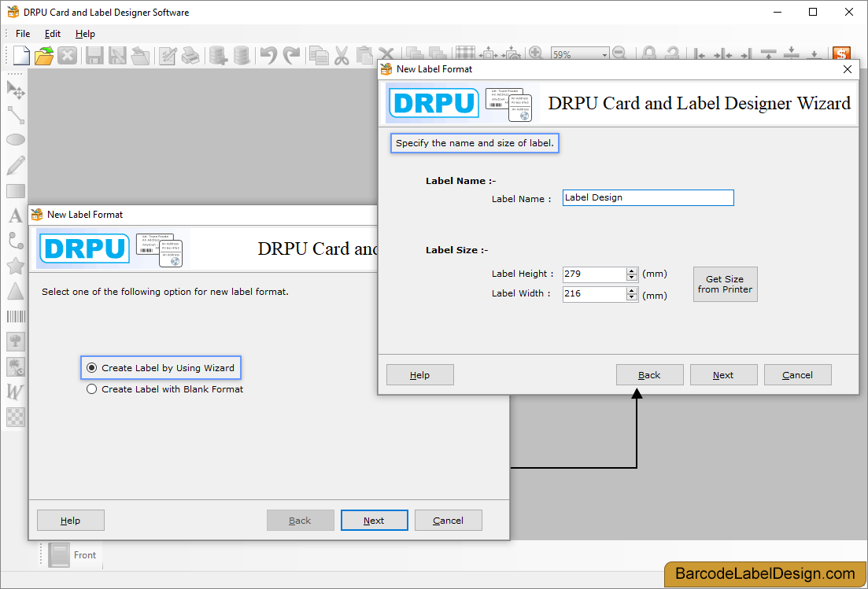Select 'Create Label by Using Wizard' option
The width and height of the screenshot is (868, 589).
click(x=161, y=368)
